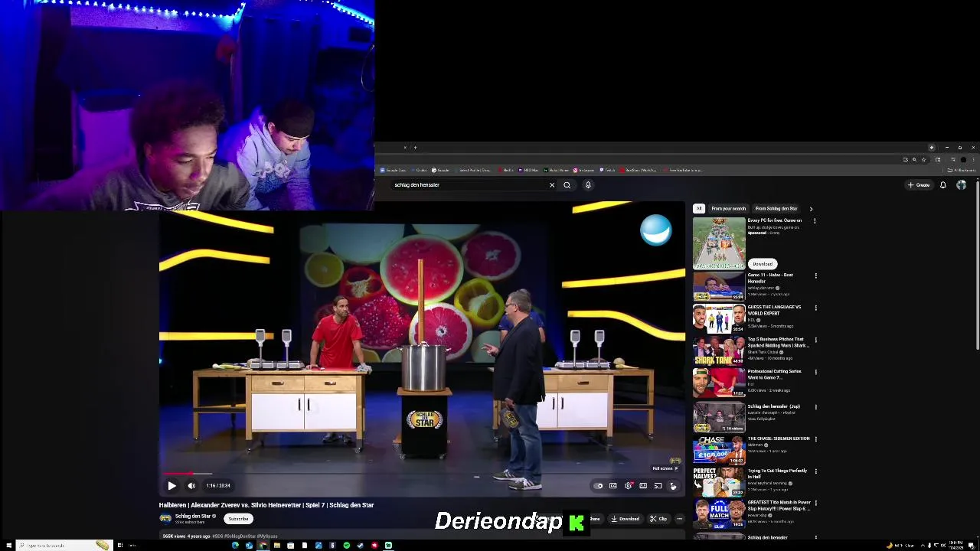Open the 'Schlag den henssler' playlist
980x551 pixels.
coord(719,418)
